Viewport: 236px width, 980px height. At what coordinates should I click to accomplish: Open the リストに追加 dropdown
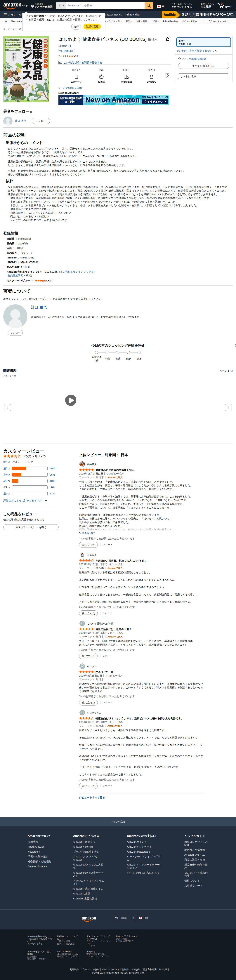coord(204,77)
